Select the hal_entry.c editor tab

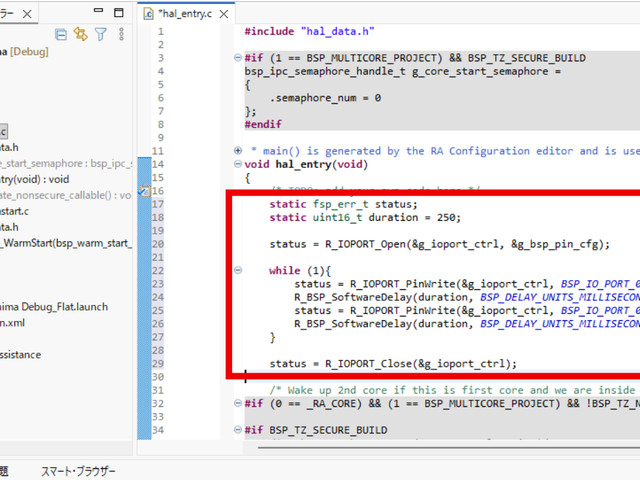point(186,13)
